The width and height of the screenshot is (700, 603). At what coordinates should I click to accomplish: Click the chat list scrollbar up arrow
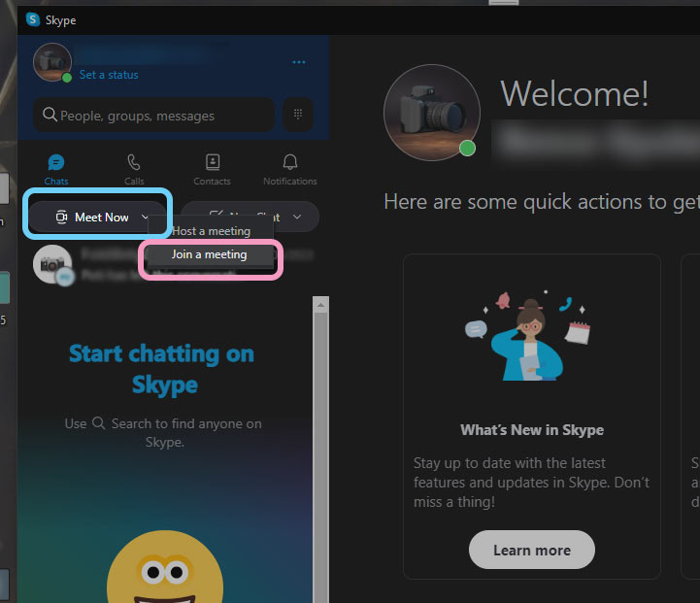point(320,305)
